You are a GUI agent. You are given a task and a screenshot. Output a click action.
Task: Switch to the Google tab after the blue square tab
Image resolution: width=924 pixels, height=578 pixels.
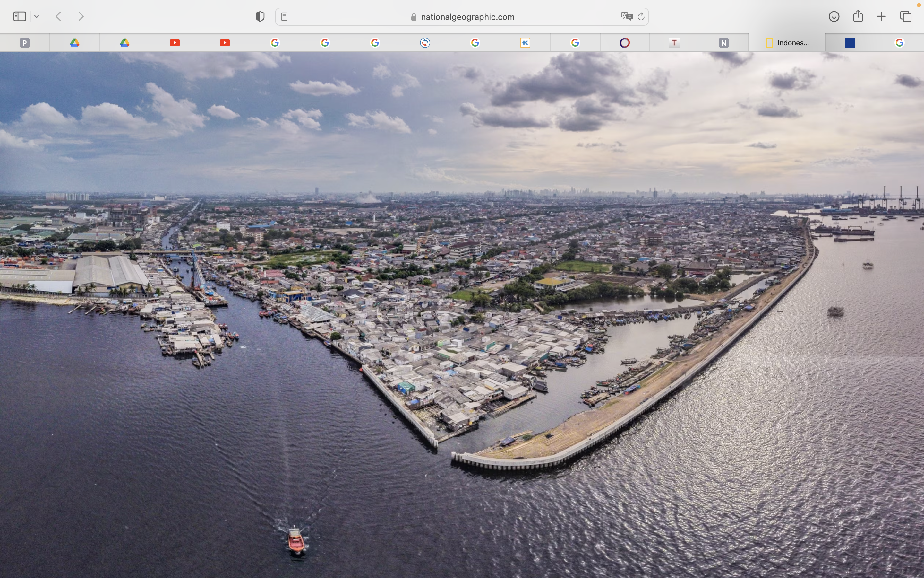click(900, 42)
